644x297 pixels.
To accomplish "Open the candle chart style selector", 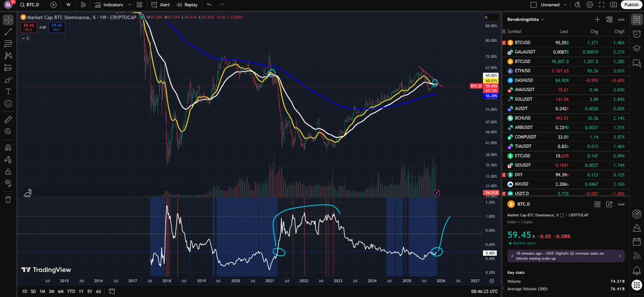I will [x=82, y=5].
